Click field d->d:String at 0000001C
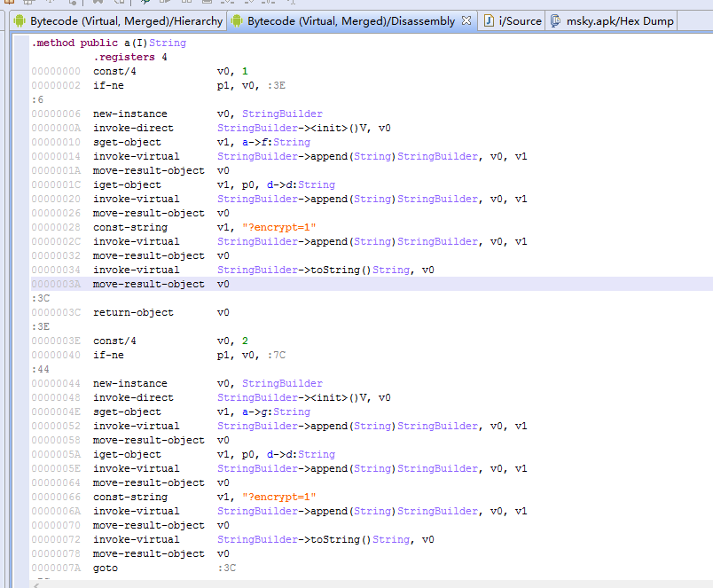The width and height of the screenshot is (713, 588). click(x=301, y=184)
